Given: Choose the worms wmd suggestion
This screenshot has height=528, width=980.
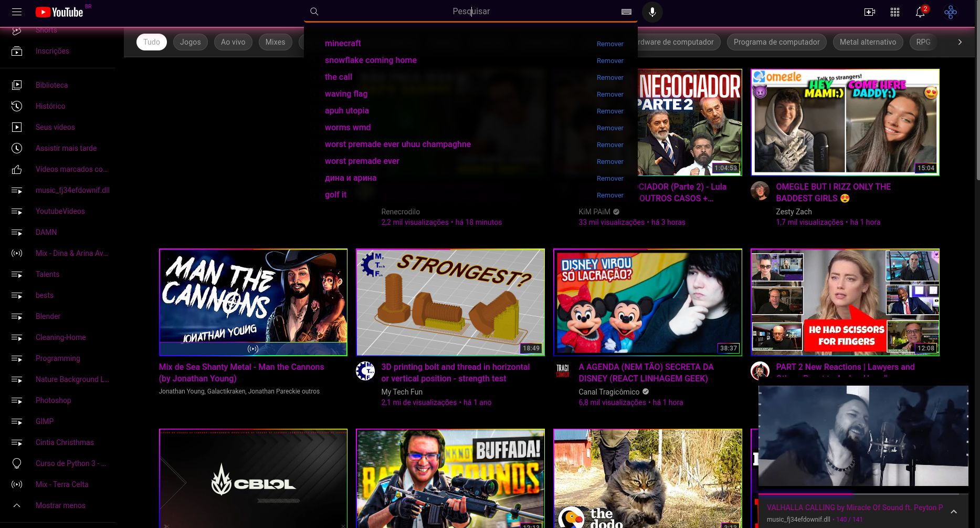Looking at the screenshot, I should [347, 127].
